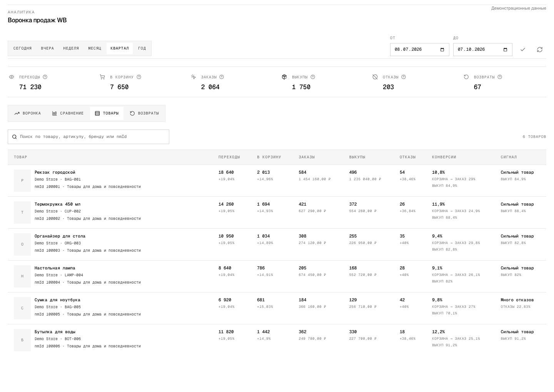The image size is (554, 392).
Task: Select the Квартал period
Action: tap(120, 48)
